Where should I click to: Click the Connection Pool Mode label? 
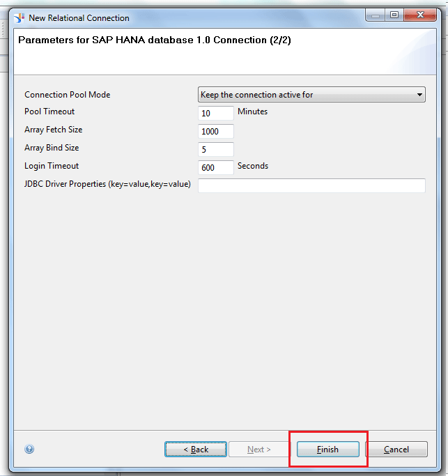[68, 95]
